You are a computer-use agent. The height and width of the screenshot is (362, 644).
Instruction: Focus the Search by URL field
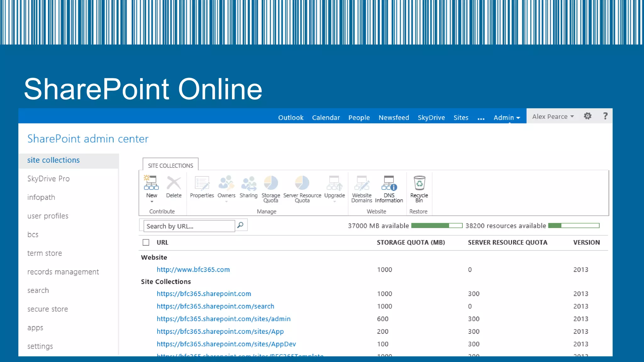pos(189,226)
